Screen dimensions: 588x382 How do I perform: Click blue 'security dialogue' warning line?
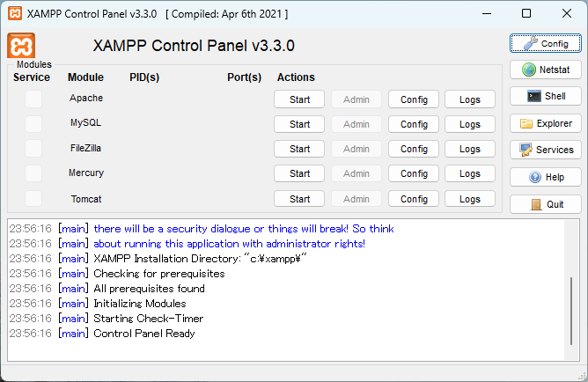(244, 228)
